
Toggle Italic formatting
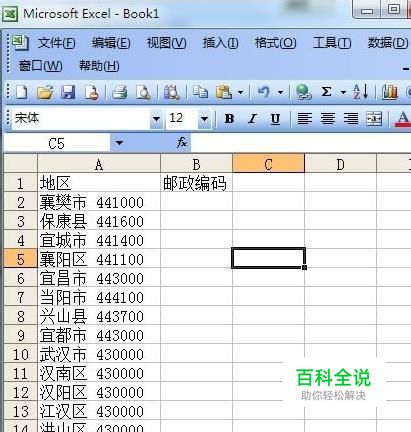(x=252, y=119)
